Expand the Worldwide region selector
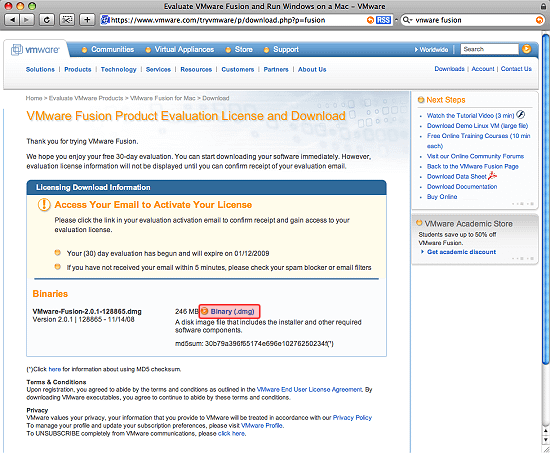Viewport: 550px width, 453px height. pos(431,49)
